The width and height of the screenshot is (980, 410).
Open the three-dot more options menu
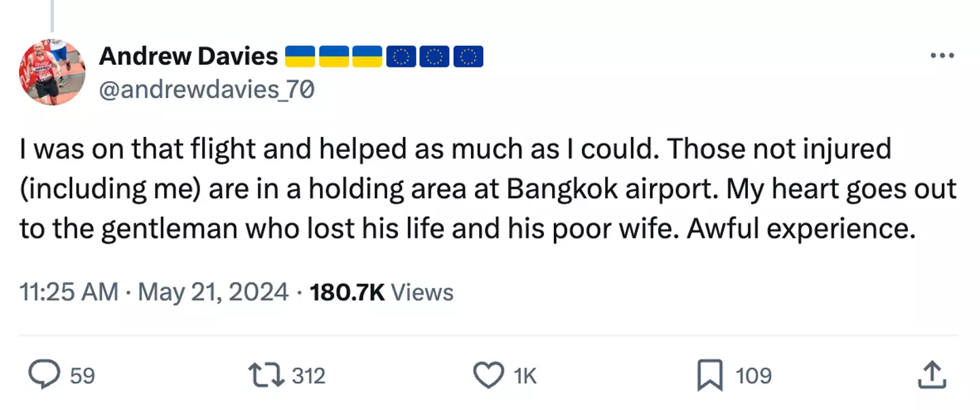click(x=942, y=56)
